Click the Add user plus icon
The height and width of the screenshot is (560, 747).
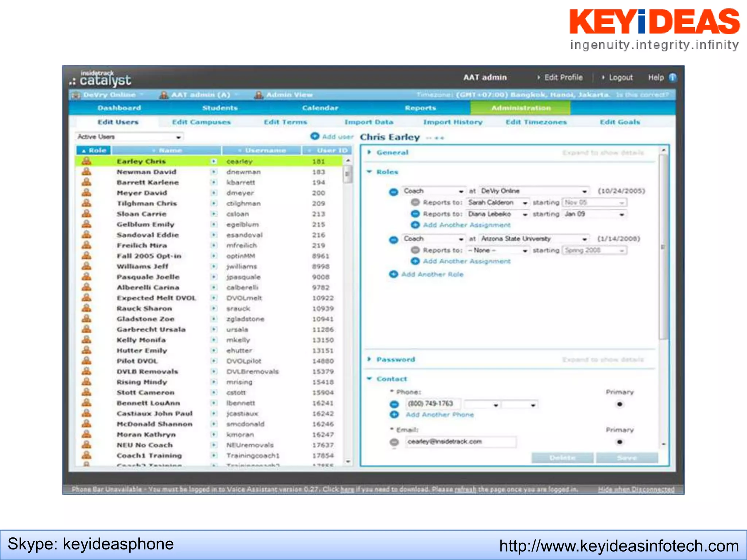click(315, 136)
